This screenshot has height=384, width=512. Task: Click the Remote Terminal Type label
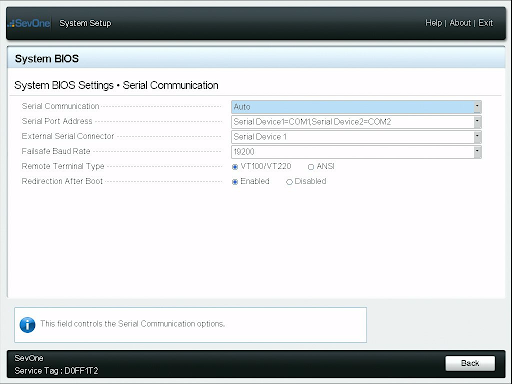click(x=63, y=166)
